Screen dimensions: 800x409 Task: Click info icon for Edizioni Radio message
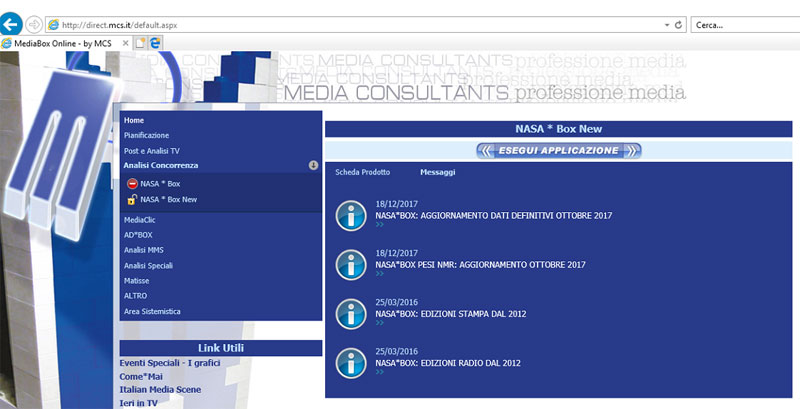[x=349, y=362]
